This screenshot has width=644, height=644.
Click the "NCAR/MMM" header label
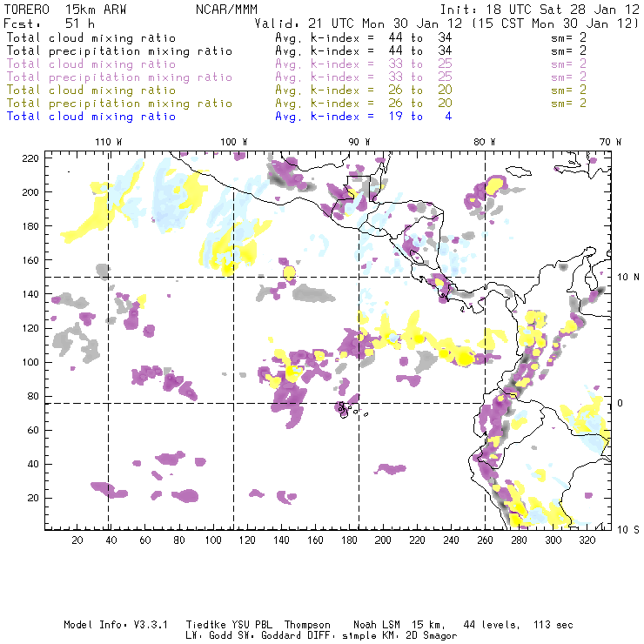pyautogui.click(x=226, y=10)
